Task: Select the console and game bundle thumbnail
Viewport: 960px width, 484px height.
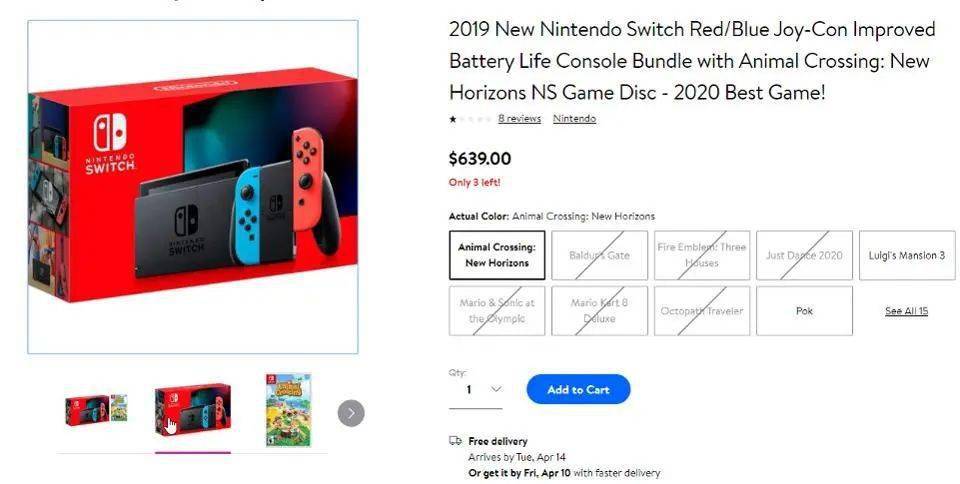Action: tap(96, 410)
